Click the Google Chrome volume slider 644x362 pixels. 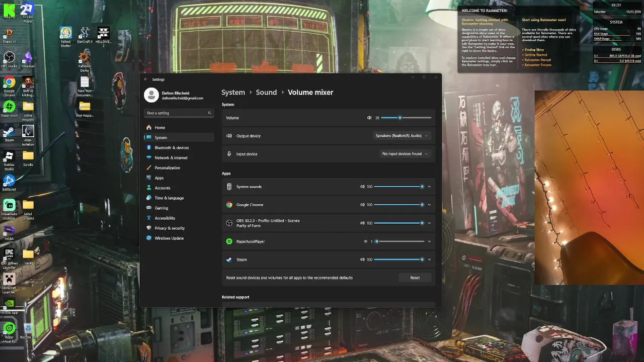click(399, 205)
